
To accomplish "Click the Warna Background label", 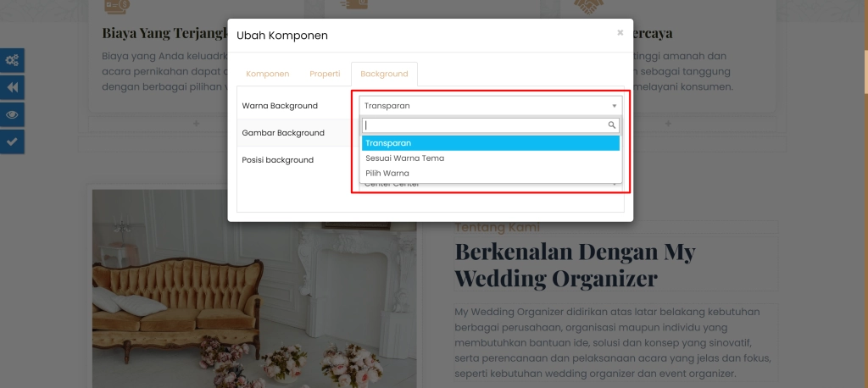I will (280, 106).
